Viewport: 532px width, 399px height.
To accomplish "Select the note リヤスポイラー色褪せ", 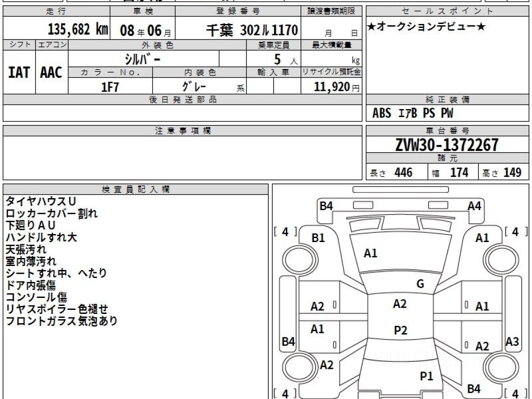I will (57, 309).
